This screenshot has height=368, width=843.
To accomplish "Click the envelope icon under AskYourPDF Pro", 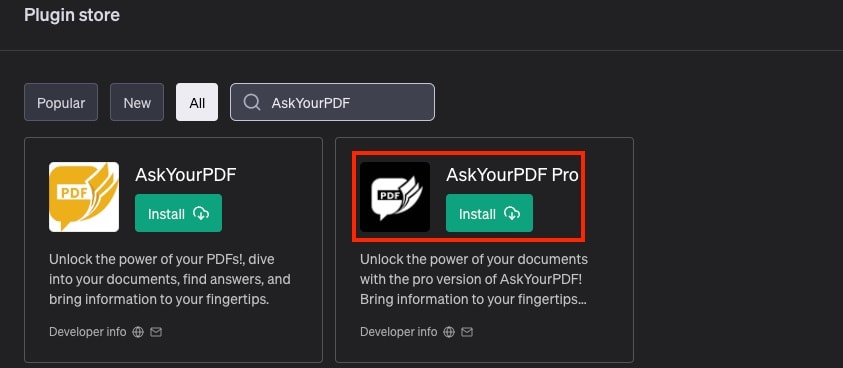I will (467, 332).
